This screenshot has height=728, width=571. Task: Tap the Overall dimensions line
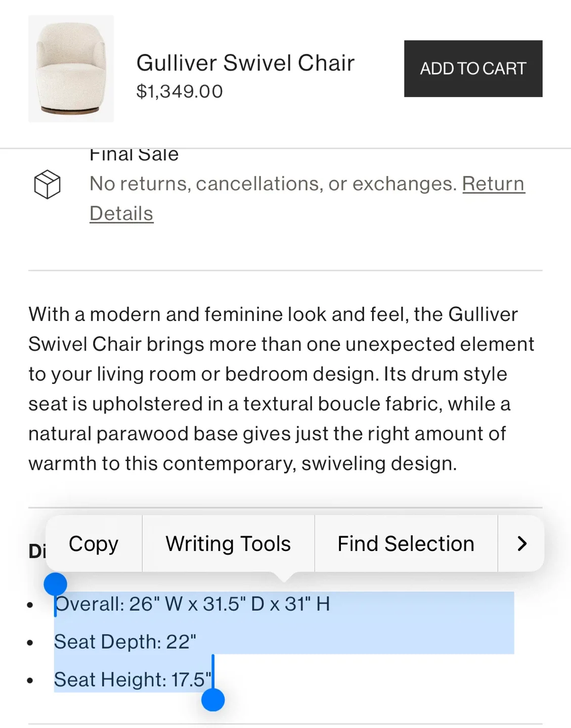(x=192, y=604)
